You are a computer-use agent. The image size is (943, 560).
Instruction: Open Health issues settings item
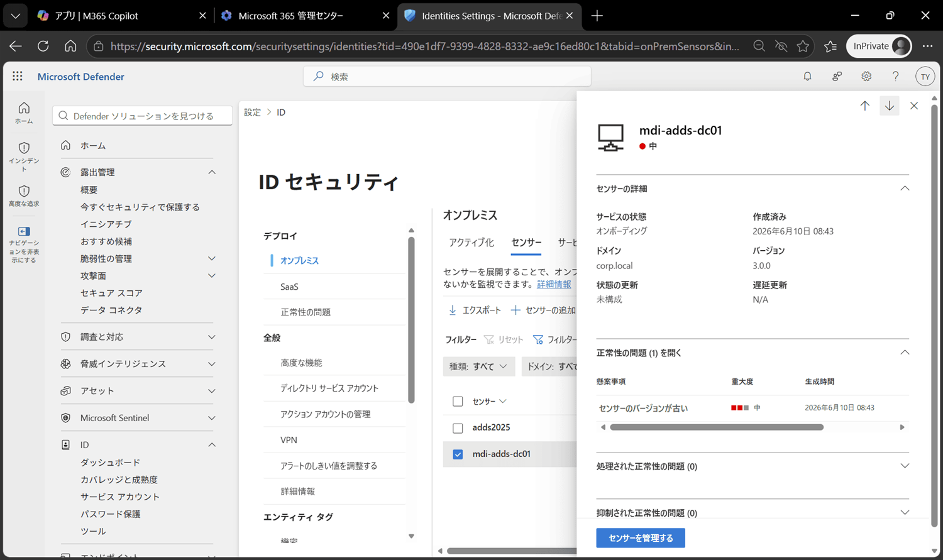306,312
